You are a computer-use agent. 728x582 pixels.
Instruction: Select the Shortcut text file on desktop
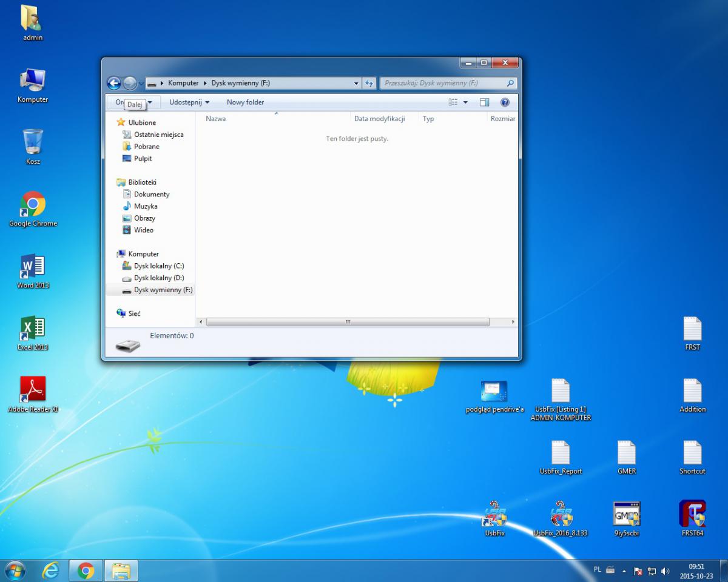[x=692, y=458]
